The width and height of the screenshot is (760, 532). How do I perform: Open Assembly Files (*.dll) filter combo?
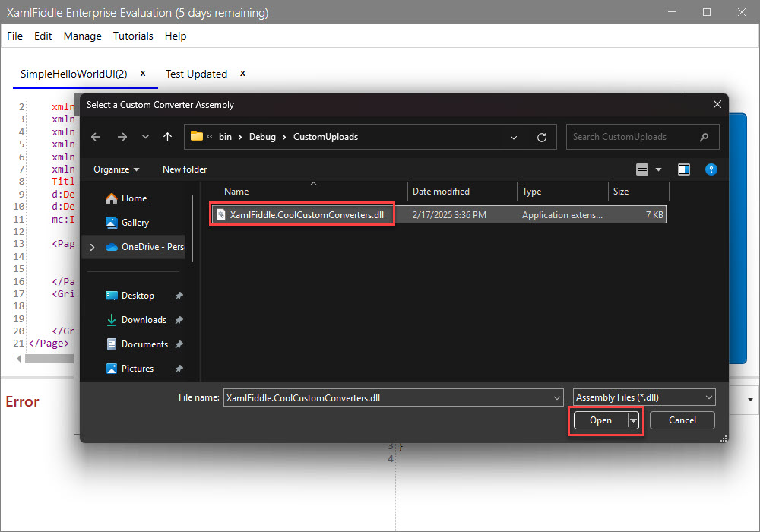tap(644, 397)
